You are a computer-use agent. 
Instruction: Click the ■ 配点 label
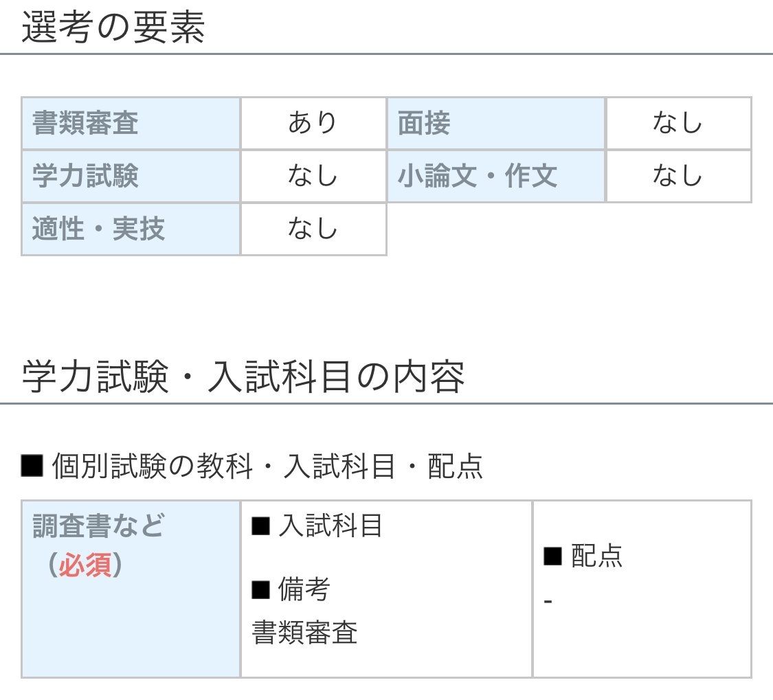(583, 556)
